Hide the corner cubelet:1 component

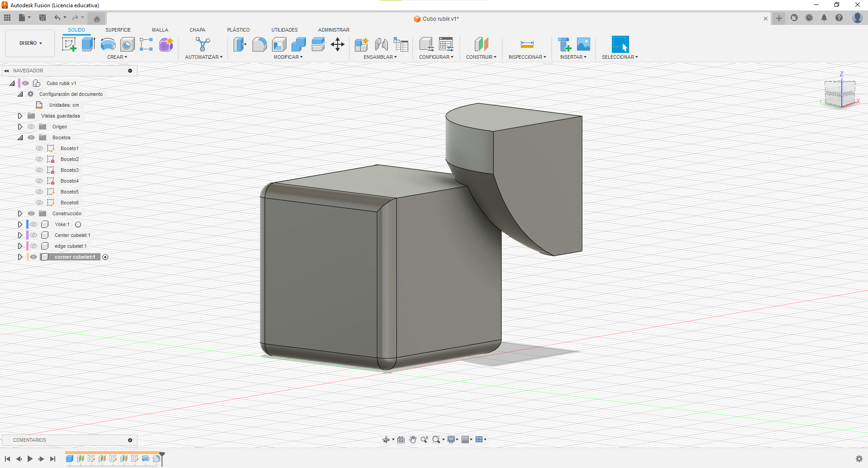pos(33,257)
